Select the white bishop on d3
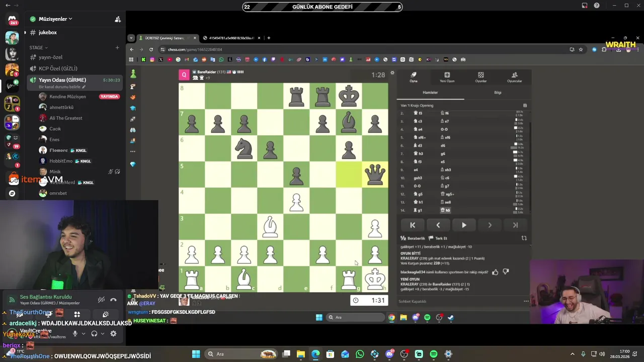The width and height of the screenshot is (644, 362). [270, 227]
